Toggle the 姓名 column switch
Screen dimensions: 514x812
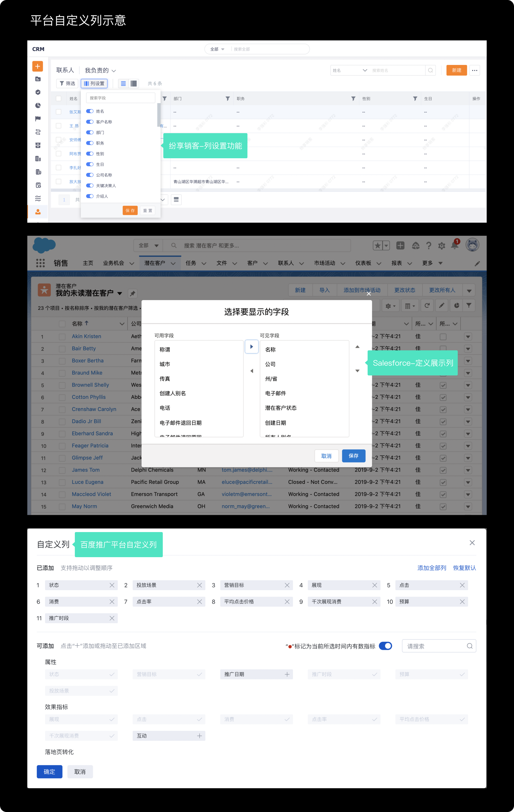(x=90, y=111)
